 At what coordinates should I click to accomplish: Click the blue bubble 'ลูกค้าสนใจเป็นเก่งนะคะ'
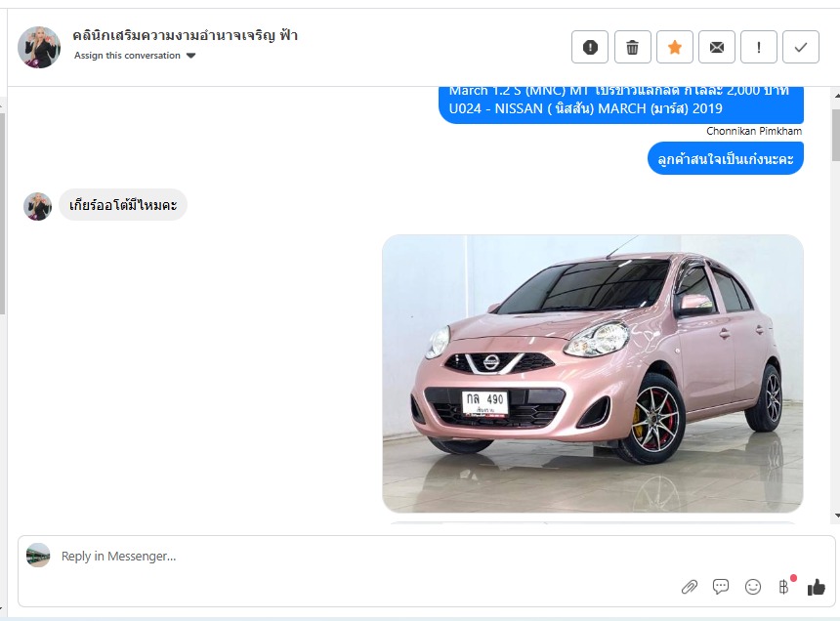click(x=726, y=158)
